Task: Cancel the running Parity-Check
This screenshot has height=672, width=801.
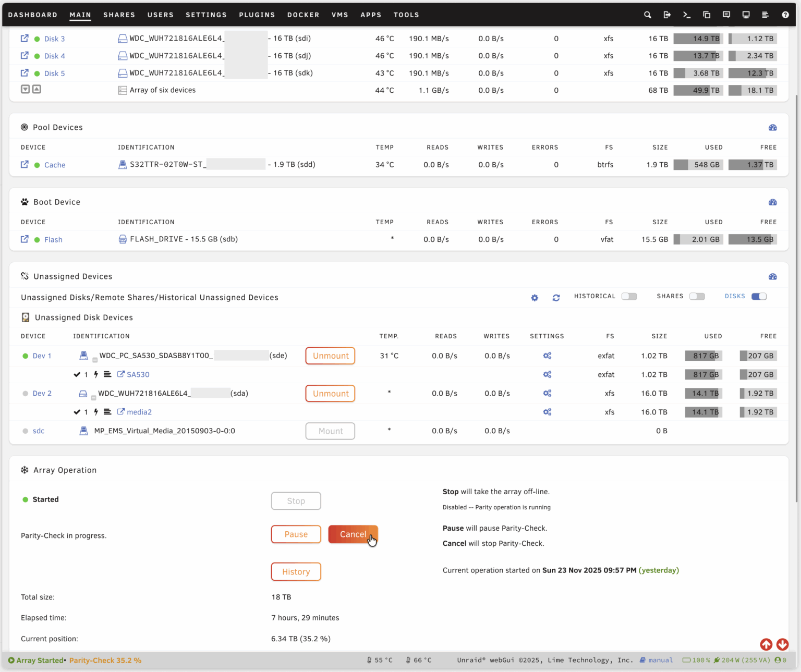Action: tap(353, 534)
